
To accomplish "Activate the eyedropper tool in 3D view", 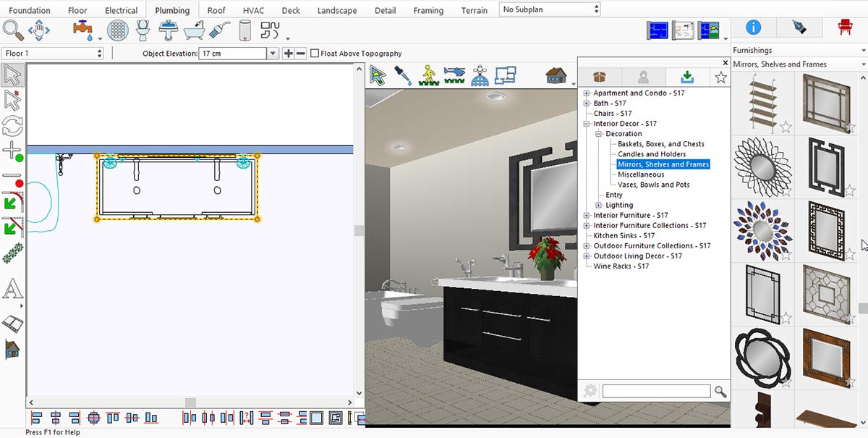I will 402,75.
